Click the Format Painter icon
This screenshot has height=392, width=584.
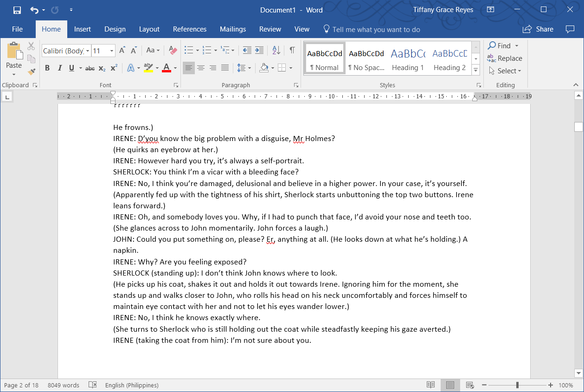[31, 71]
